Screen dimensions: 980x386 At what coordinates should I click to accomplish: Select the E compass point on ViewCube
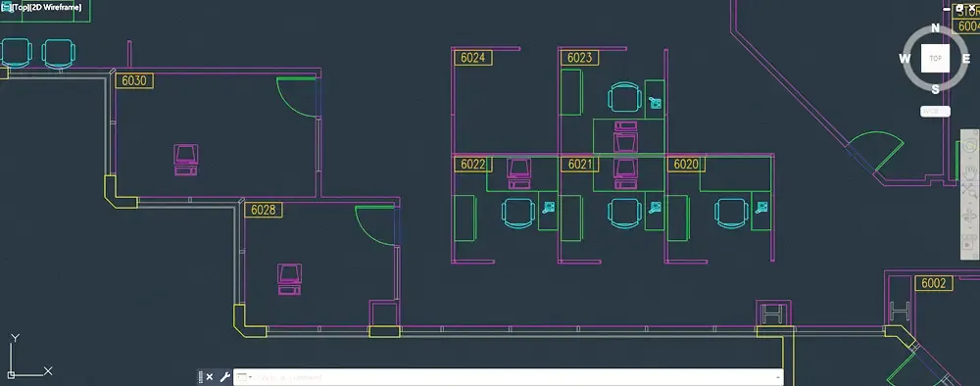point(966,59)
